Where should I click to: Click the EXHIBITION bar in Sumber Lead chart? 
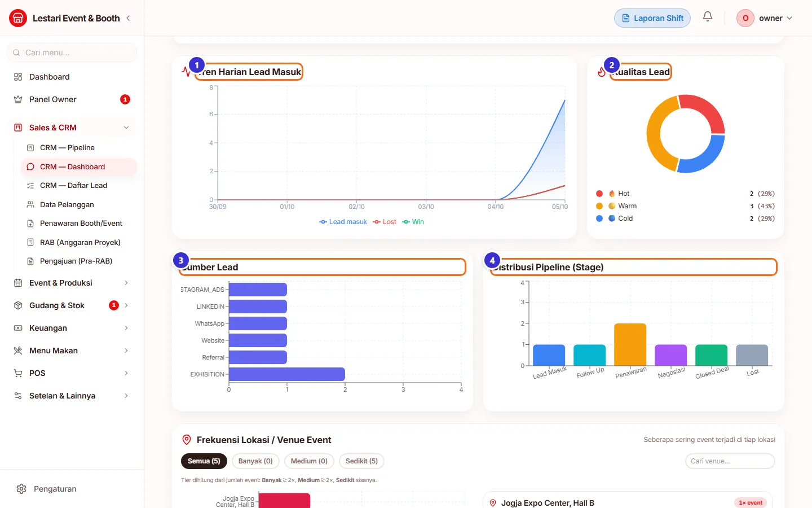click(287, 374)
